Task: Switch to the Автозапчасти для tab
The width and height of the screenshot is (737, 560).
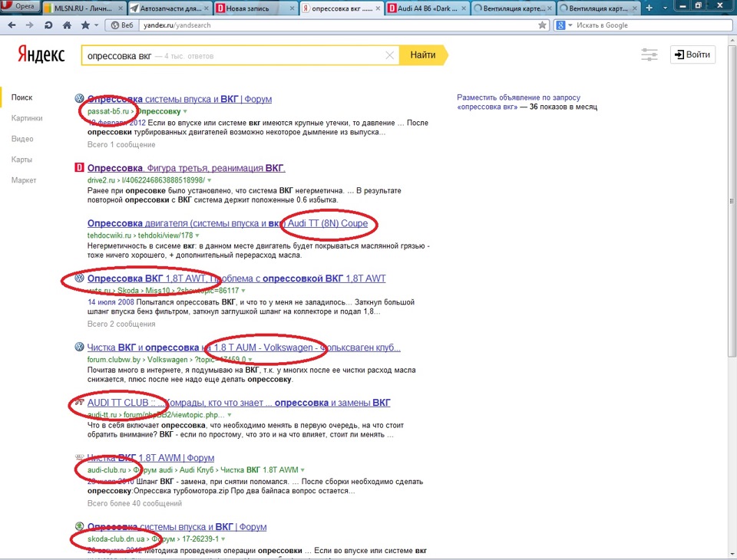Action: coord(170,8)
